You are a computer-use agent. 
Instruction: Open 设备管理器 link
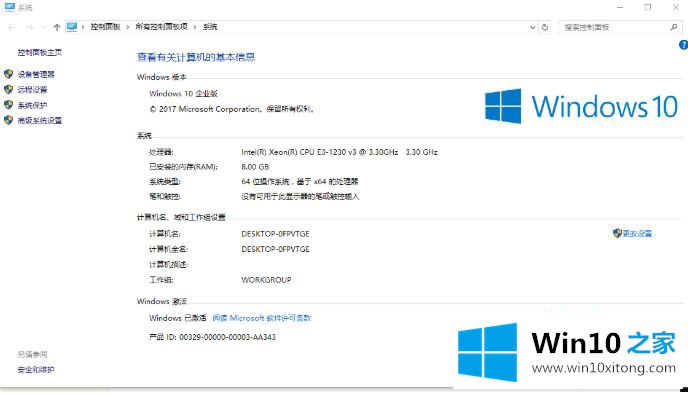(36, 74)
